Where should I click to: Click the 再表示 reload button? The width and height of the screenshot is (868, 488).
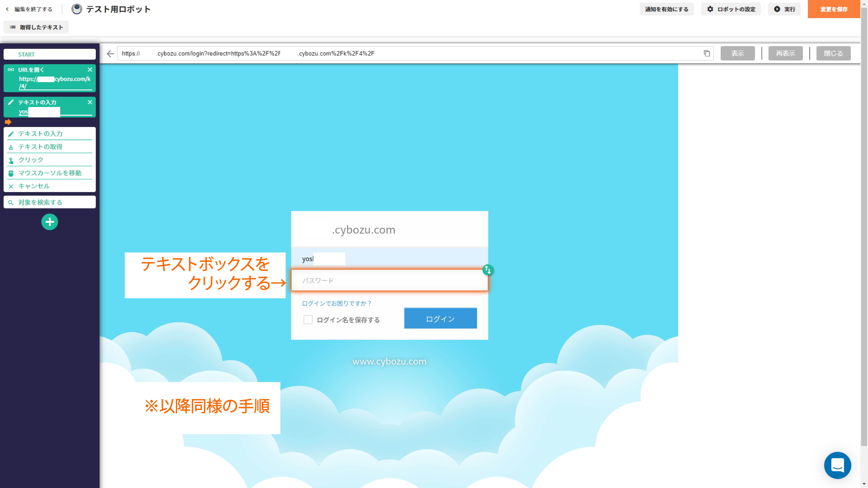pos(785,53)
